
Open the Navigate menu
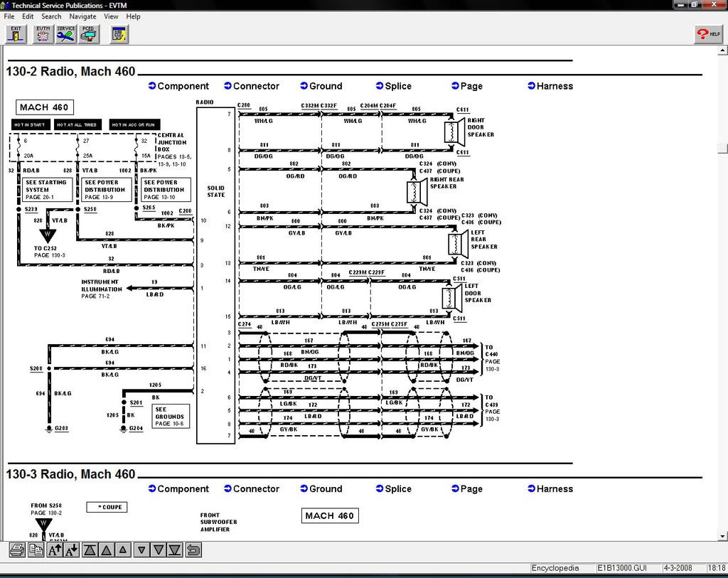pyautogui.click(x=82, y=16)
